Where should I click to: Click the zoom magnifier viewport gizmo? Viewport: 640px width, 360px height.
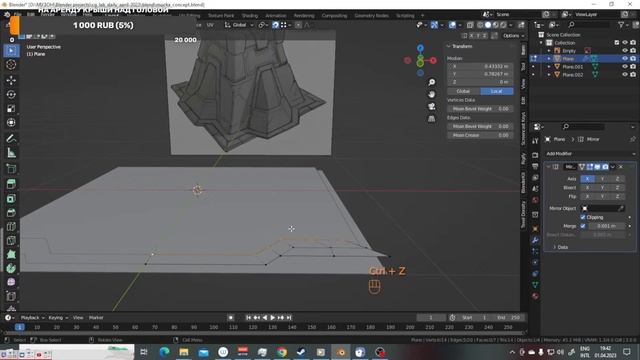pyautogui.click(x=431, y=82)
